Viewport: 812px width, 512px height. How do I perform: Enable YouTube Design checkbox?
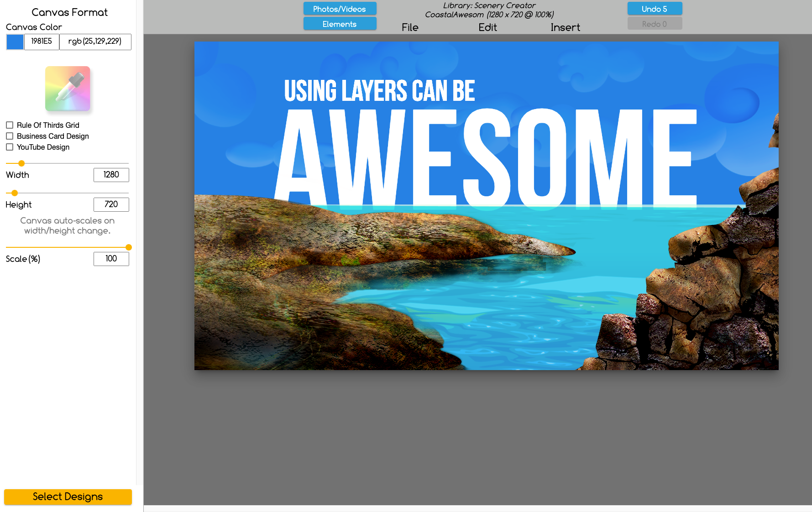click(10, 147)
